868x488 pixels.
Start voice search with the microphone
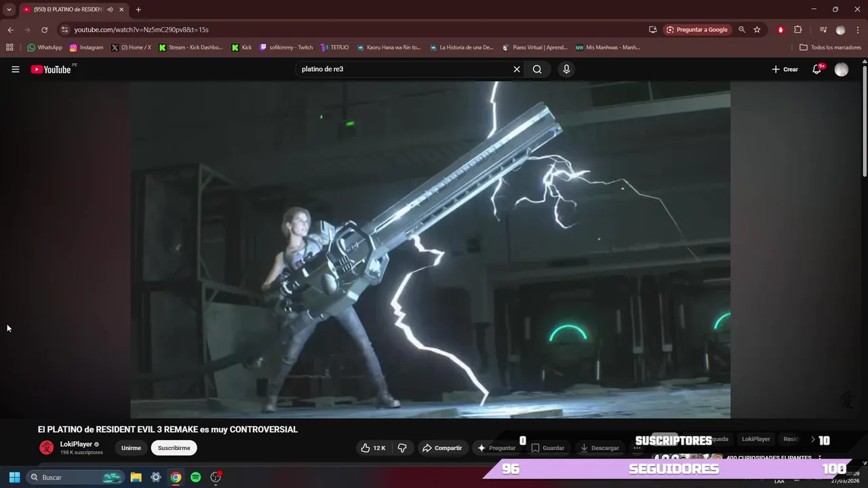(566, 69)
